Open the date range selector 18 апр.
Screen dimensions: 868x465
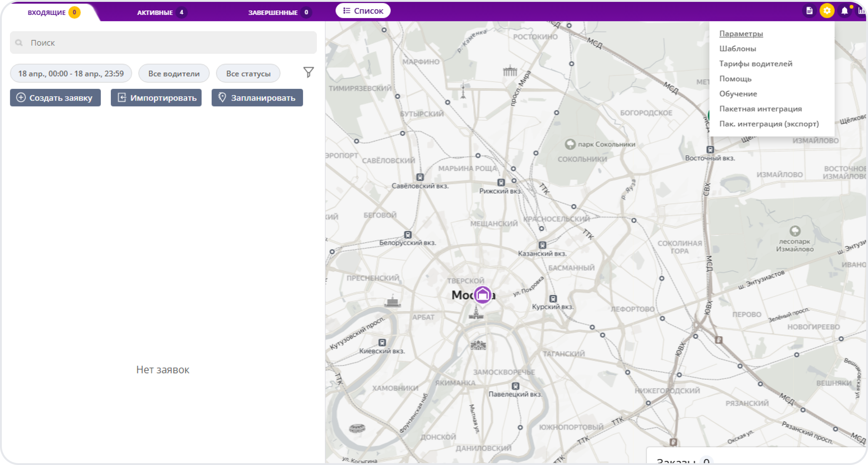pyautogui.click(x=71, y=74)
